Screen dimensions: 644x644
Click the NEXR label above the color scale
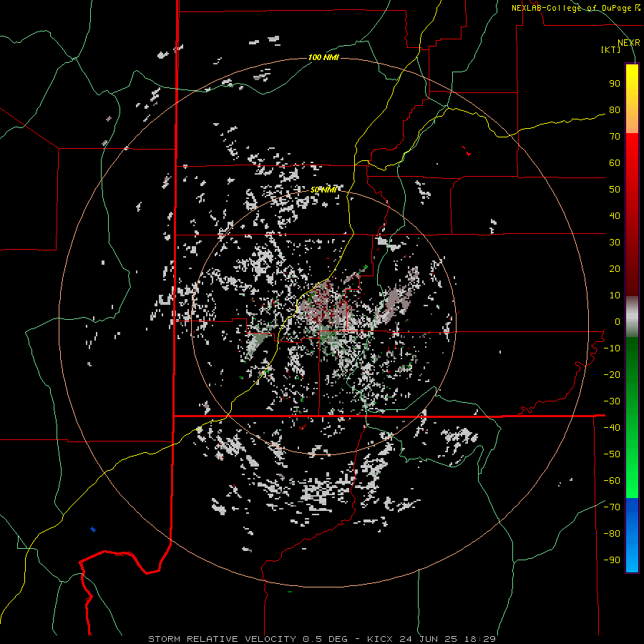(x=629, y=43)
